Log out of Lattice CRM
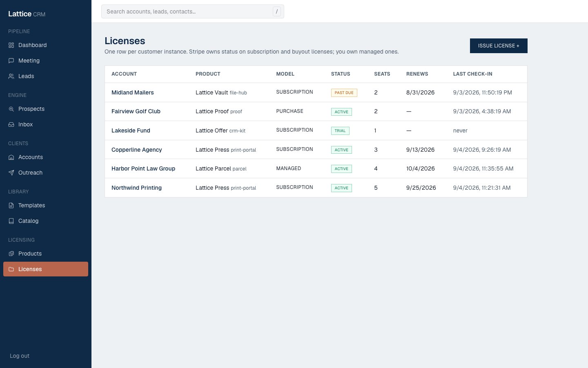 coord(20,356)
